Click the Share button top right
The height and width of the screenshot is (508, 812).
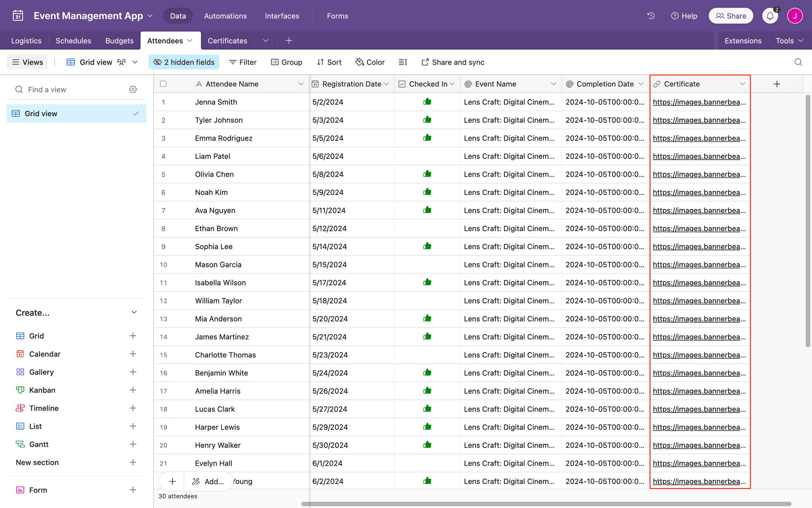pyautogui.click(x=731, y=16)
